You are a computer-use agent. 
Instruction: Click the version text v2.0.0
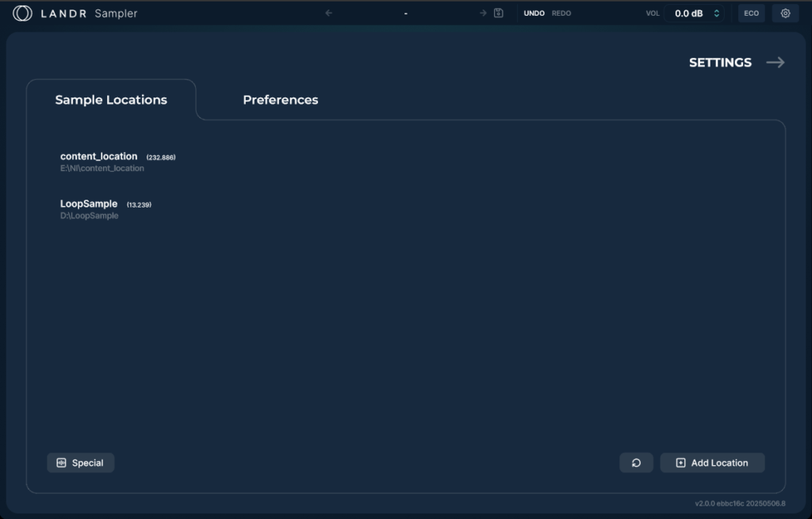[x=740, y=503]
